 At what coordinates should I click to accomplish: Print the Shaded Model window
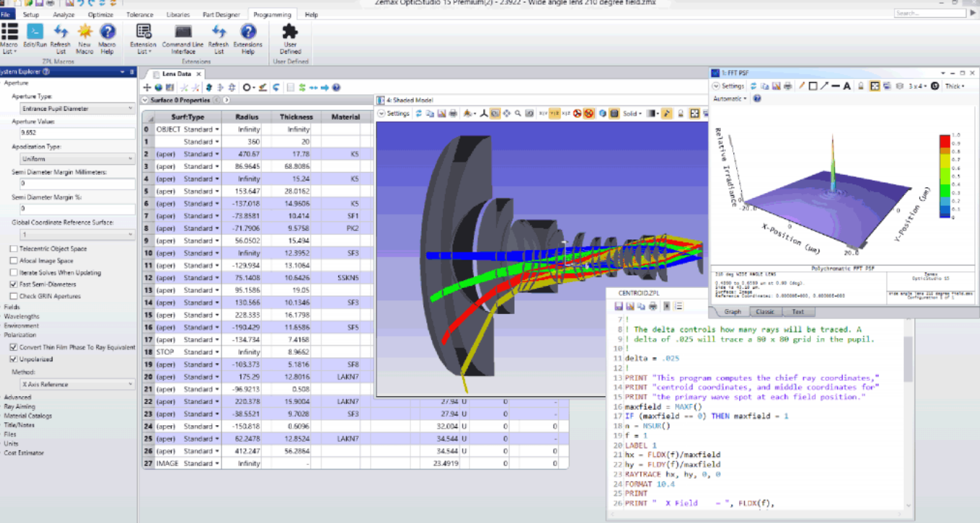[x=453, y=114]
